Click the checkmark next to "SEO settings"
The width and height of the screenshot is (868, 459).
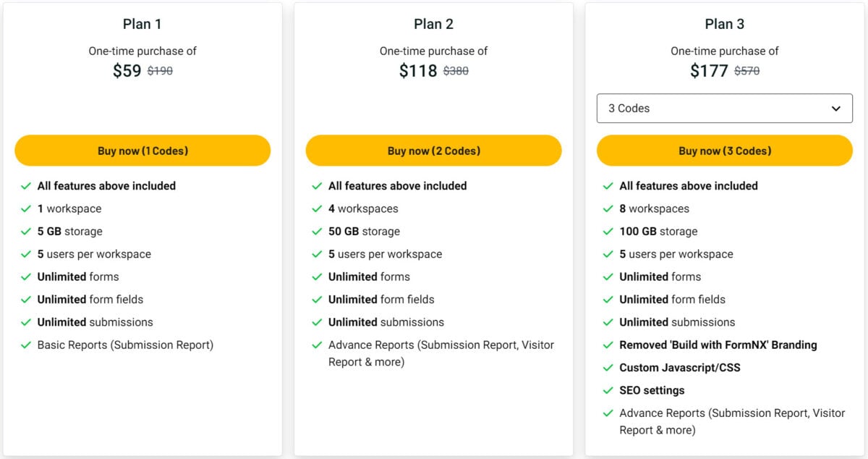pyautogui.click(x=607, y=390)
